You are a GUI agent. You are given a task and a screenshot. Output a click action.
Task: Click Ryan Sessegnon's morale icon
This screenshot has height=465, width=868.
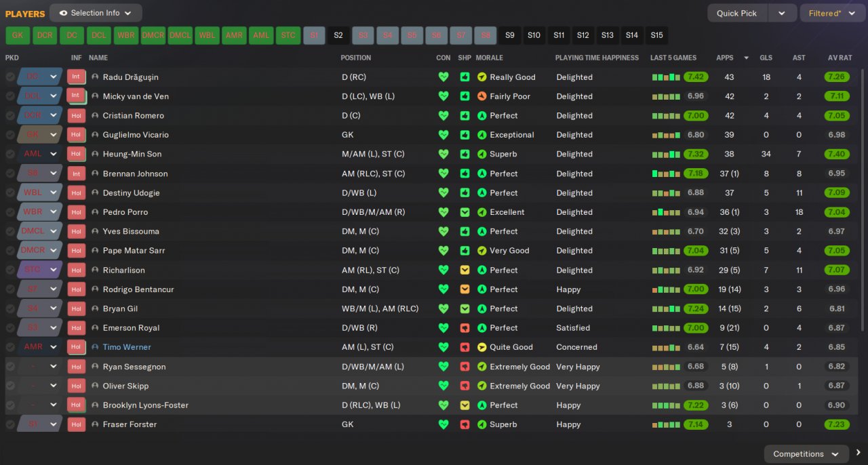(x=481, y=367)
